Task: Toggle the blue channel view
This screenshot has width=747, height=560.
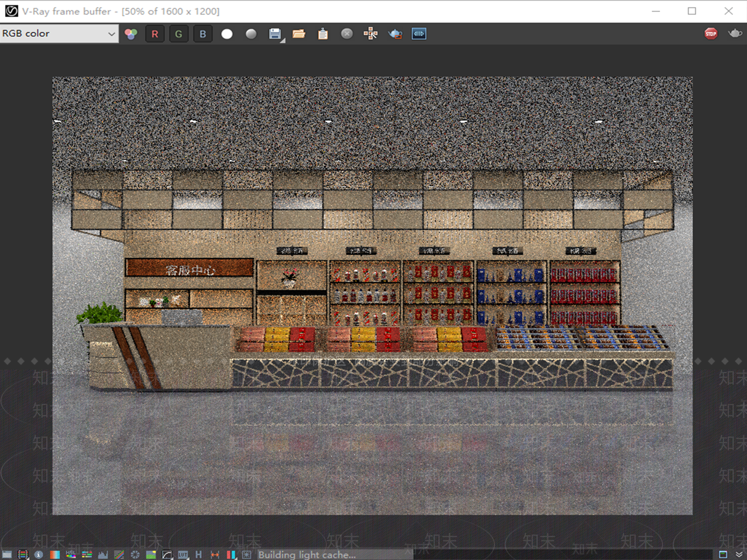Action: tap(203, 34)
